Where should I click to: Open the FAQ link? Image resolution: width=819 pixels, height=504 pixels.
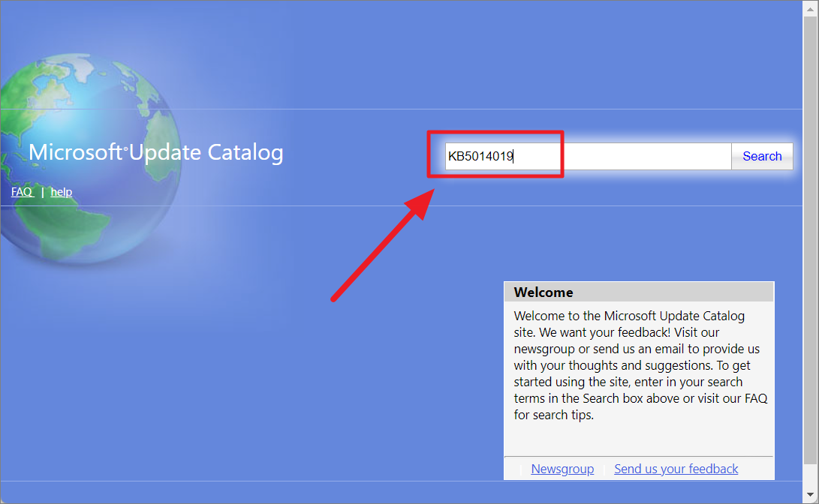tap(23, 191)
